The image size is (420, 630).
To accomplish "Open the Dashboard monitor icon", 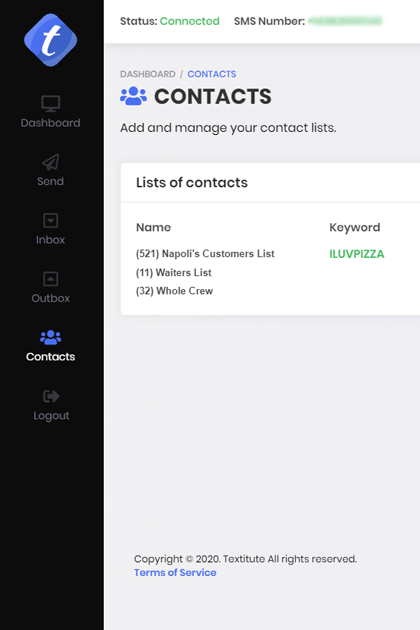I will [x=51, y=104].
